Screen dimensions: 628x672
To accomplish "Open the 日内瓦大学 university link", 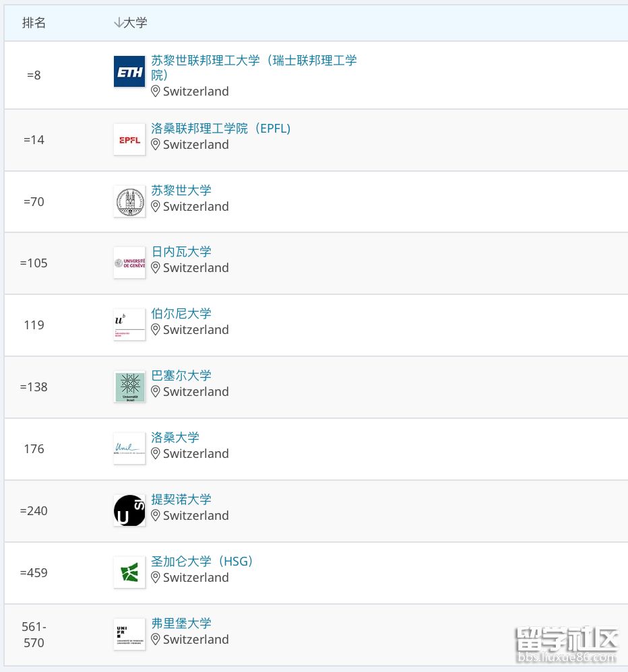I will point(181,251).
